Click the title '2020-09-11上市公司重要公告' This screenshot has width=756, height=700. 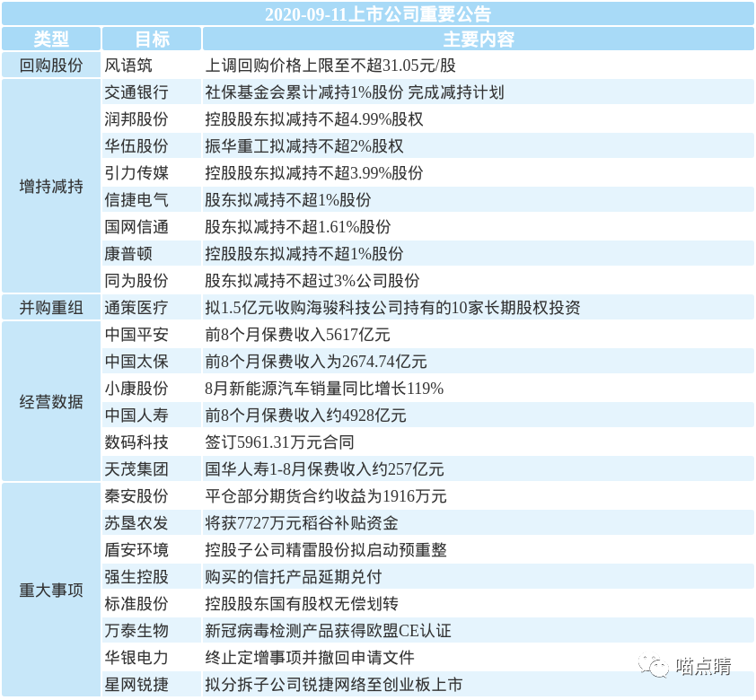pos(378,14)
